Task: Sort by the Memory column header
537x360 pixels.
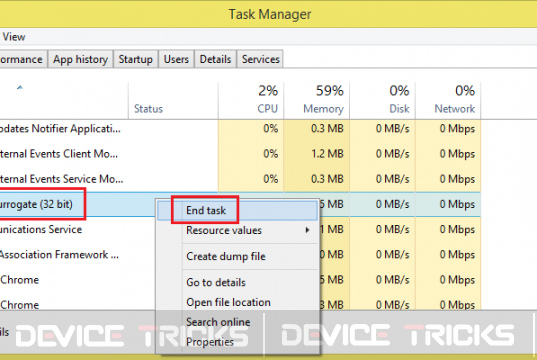Action: [317, 100]
